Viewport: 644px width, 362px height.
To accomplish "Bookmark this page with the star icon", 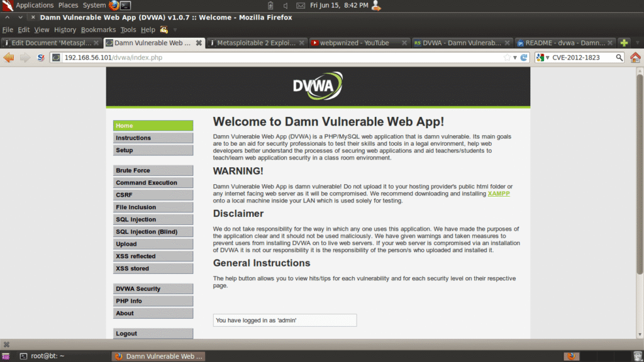I will (507, 57).
